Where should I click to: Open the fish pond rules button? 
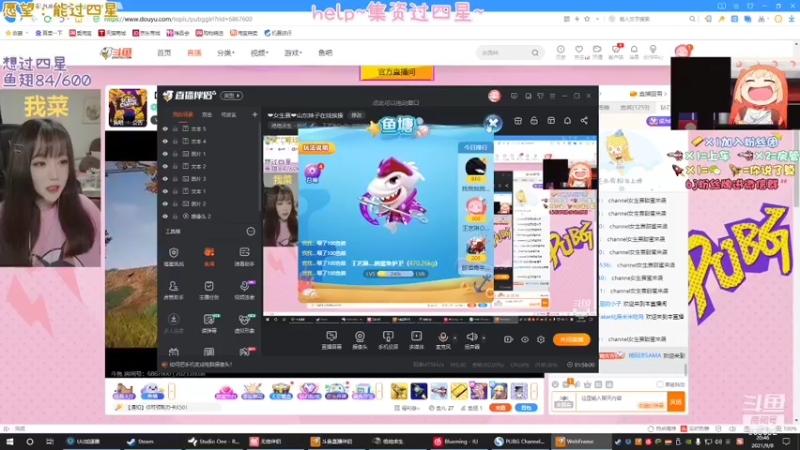pyautogui.click(x=316, y=147)
